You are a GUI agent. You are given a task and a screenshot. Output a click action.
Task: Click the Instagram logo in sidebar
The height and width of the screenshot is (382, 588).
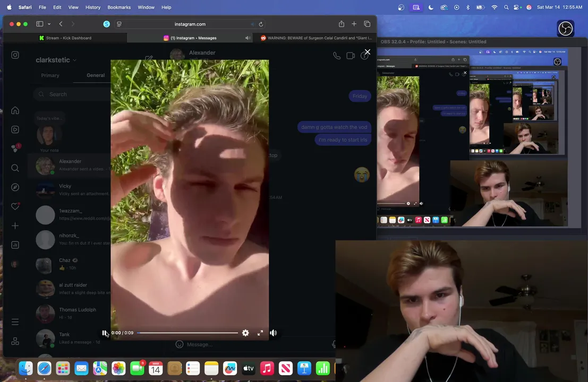tap(15, 55)
